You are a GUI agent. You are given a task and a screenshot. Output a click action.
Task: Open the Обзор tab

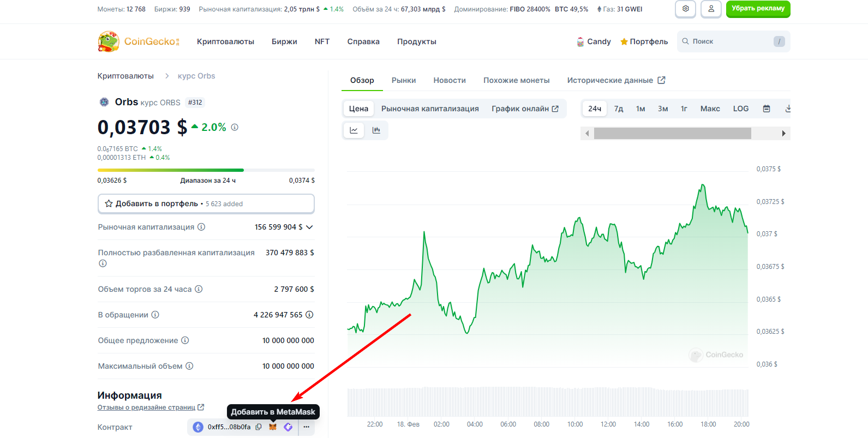tap(362, 80)
